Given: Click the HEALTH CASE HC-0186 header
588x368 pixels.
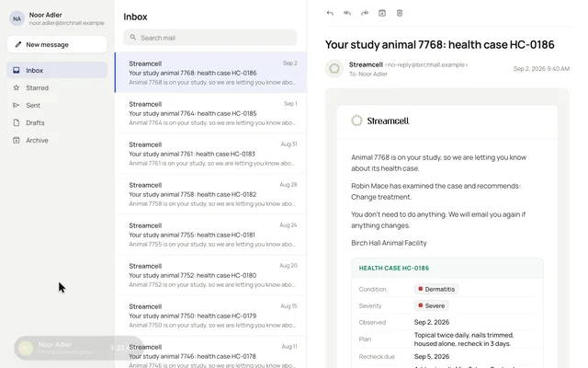Looking at the screenshot, I should [394, 268].
